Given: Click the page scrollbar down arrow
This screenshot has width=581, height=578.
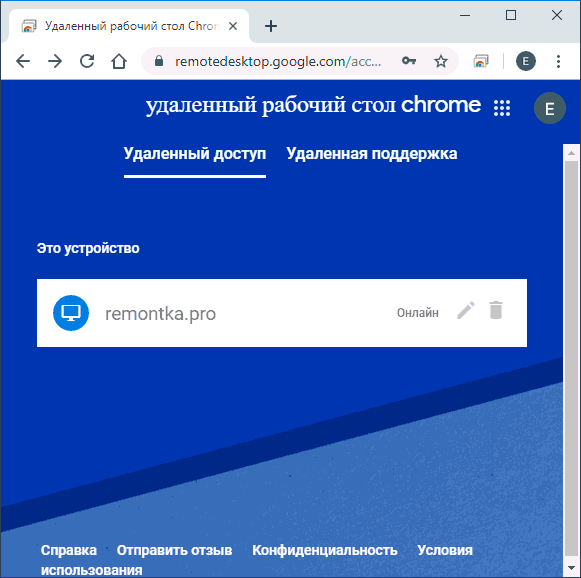Looking at the screenshot, I should click(571, 568).
